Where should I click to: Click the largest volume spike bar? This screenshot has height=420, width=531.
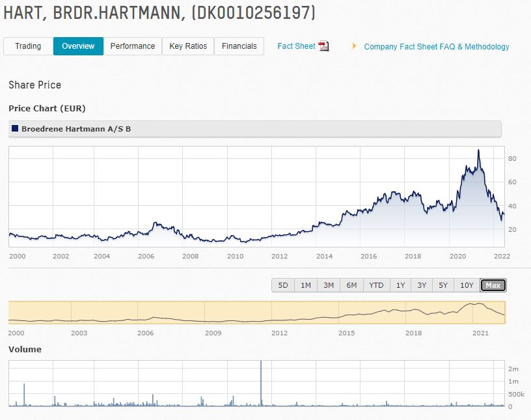261,384
